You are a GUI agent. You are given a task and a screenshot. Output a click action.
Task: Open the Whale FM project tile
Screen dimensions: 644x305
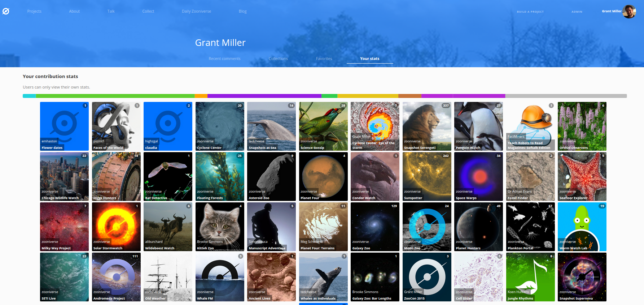point(220,277)
